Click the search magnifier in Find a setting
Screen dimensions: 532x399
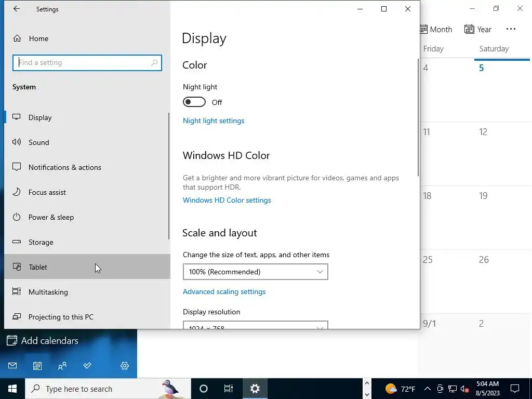154,62
